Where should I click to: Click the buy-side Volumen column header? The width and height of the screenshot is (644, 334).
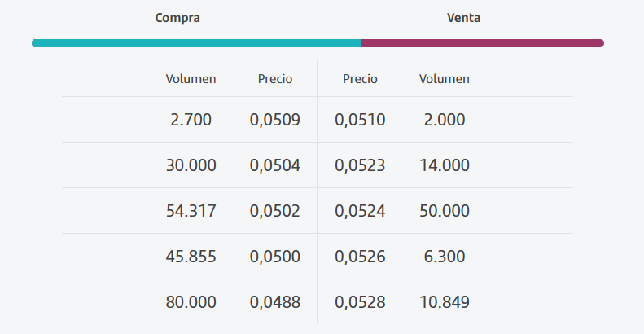point(191,79)
